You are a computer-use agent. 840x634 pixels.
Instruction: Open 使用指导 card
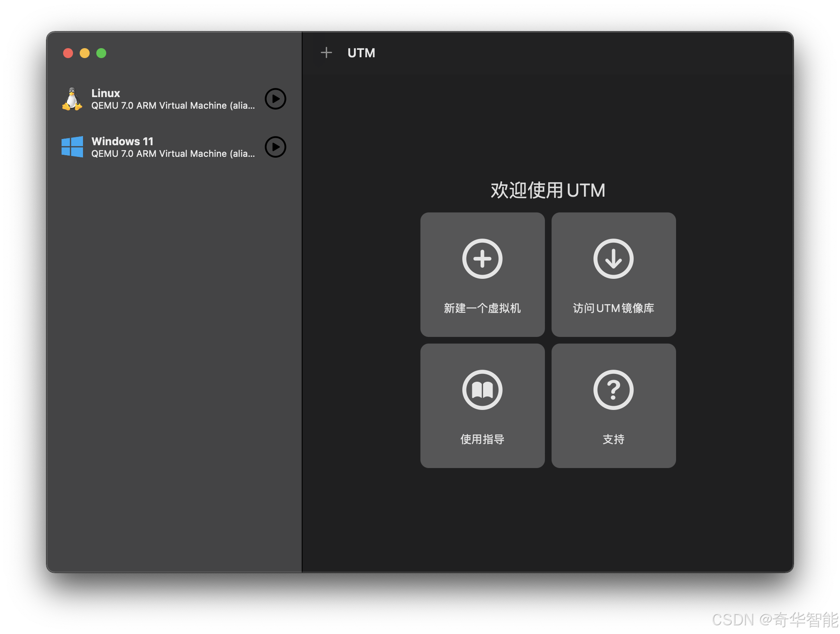(482, 439)
